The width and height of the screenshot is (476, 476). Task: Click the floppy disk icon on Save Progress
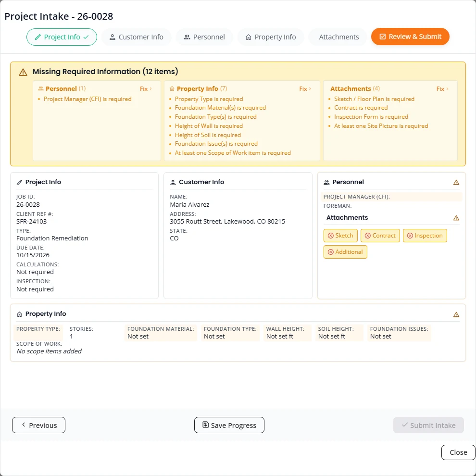205,425
